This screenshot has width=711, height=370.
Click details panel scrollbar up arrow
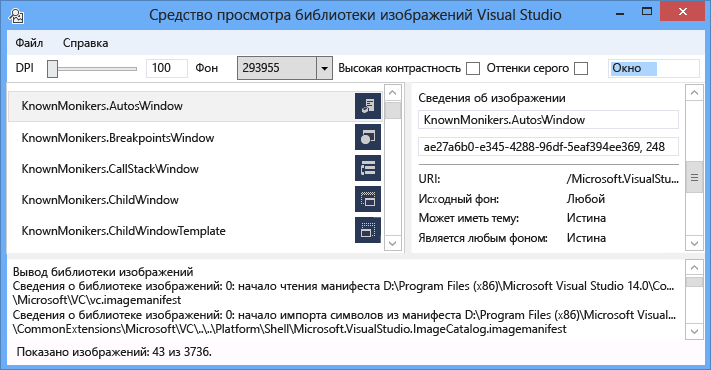click(x=694, y=93)
